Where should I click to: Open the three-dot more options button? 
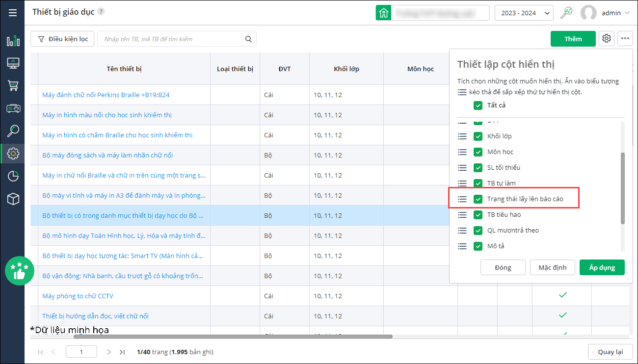tap(625, 39)
